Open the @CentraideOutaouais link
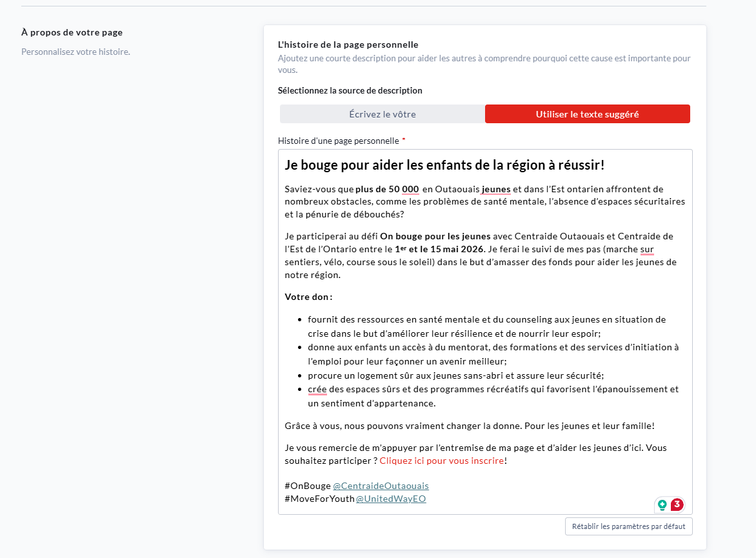This screenshot has width=756, height=558. tap(381, 486)
